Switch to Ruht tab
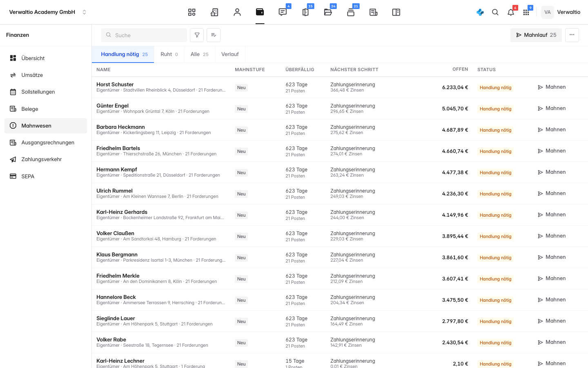 169,54
